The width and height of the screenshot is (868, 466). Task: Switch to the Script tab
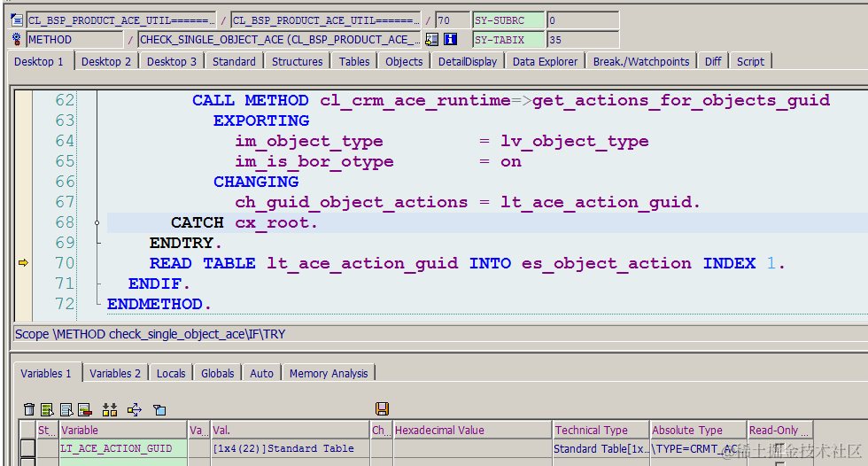(x=750, y=61)
